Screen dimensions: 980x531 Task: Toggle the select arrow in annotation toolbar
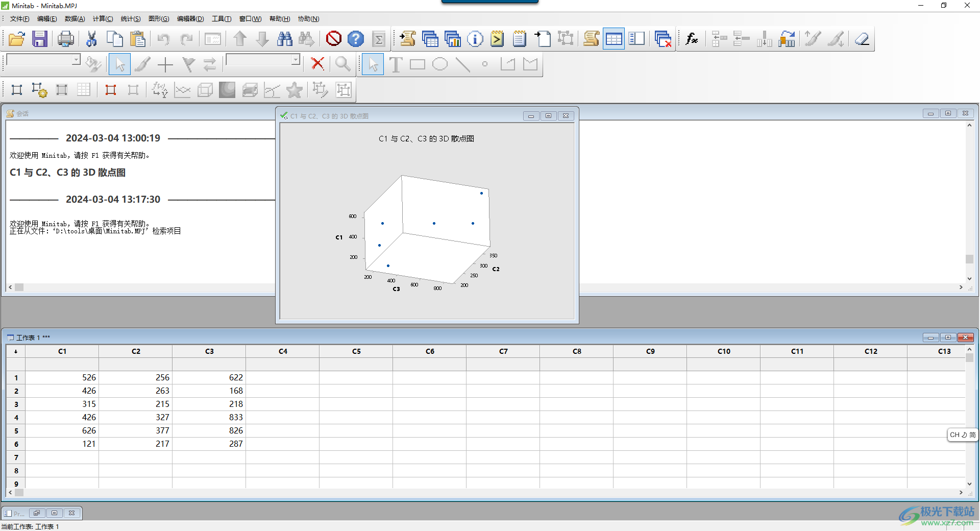coord(373,64)
